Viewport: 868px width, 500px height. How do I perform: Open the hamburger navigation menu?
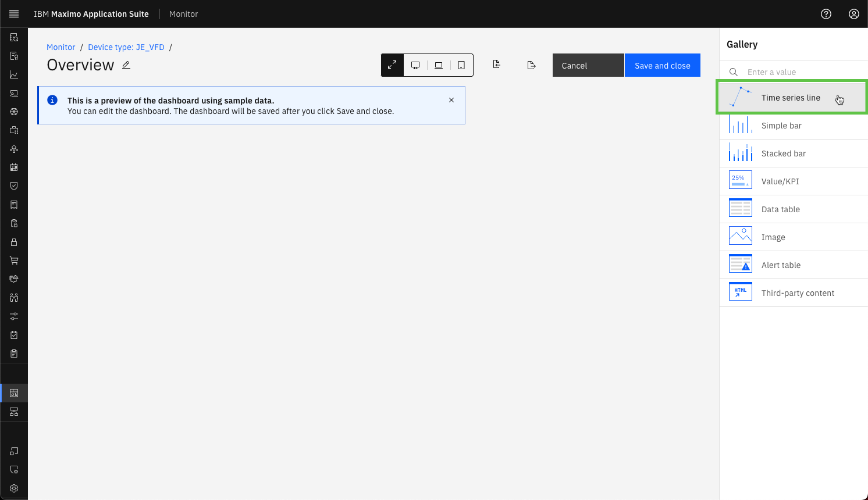pos(14,14)
